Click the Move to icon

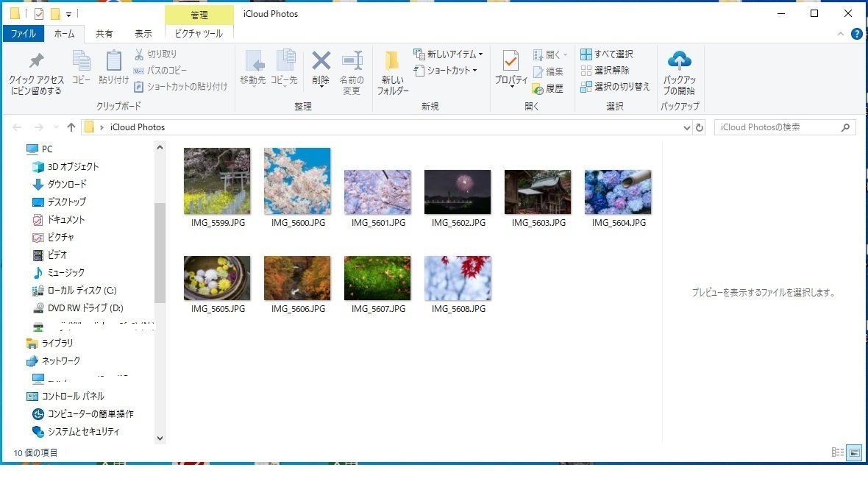(x=253, y=68)
